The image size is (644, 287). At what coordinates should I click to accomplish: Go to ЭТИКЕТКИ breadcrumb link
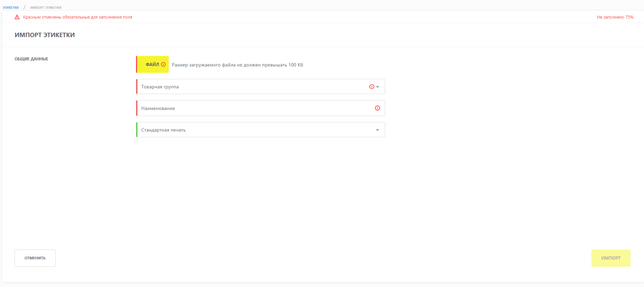[x=10, y=7]
